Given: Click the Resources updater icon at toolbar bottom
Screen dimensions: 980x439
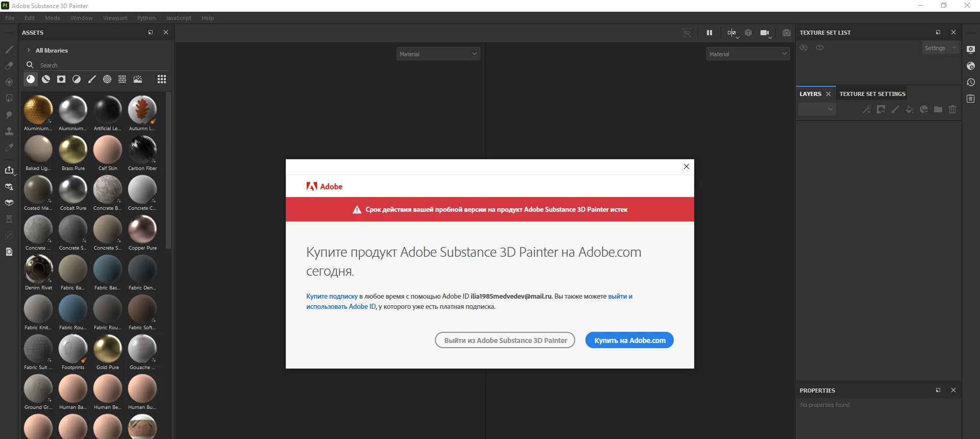Looking at the screenshot, I should (9, 252).
